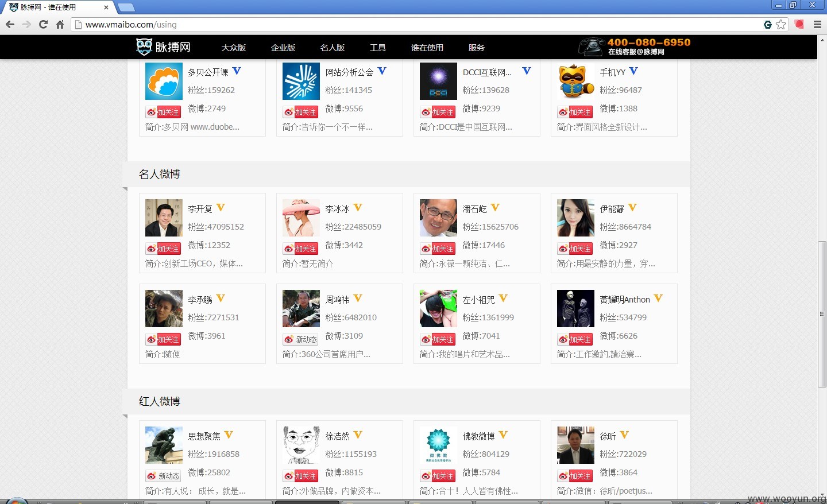Click the browser forward arrow

pyautogui.click(x=26, y=24)
